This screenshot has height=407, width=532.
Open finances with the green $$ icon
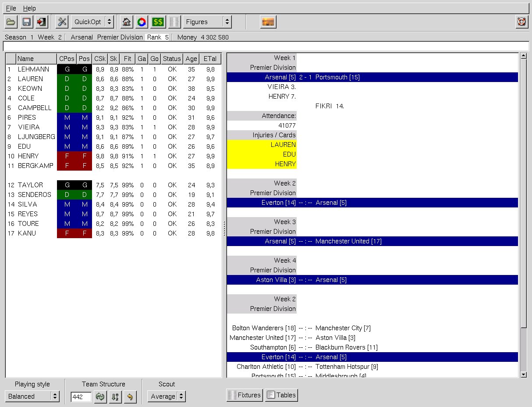(158, 22)
